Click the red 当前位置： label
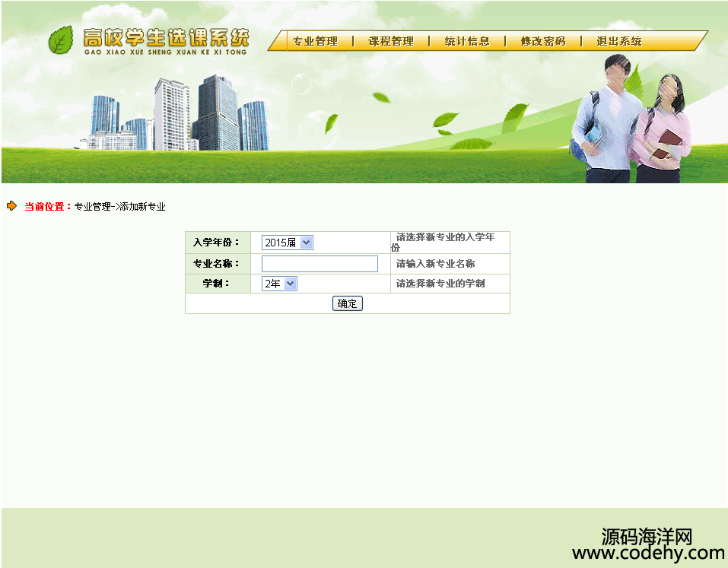728x568 pixels. click(48, 207)
